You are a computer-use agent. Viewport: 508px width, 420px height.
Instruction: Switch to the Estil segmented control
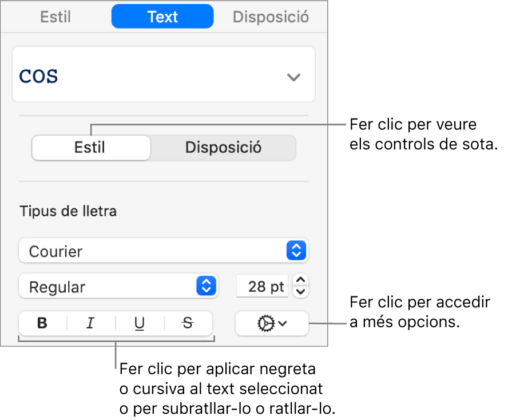pyautogui.click(x=90, y=148)
